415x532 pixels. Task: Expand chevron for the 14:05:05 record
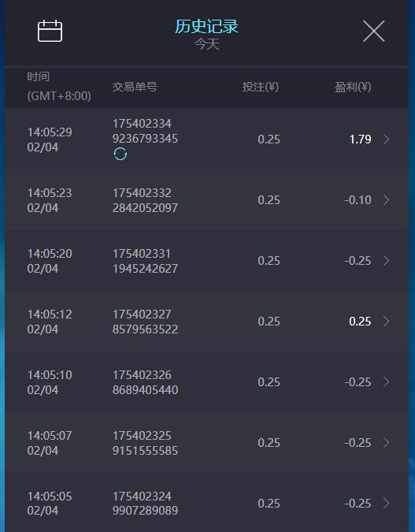coord(386,503)
